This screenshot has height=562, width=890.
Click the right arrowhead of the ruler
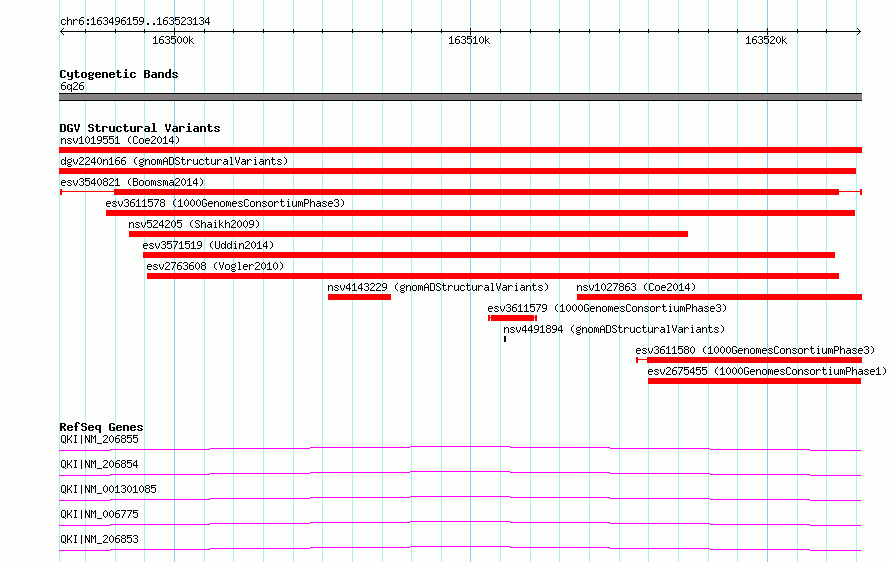coord(859,31)
